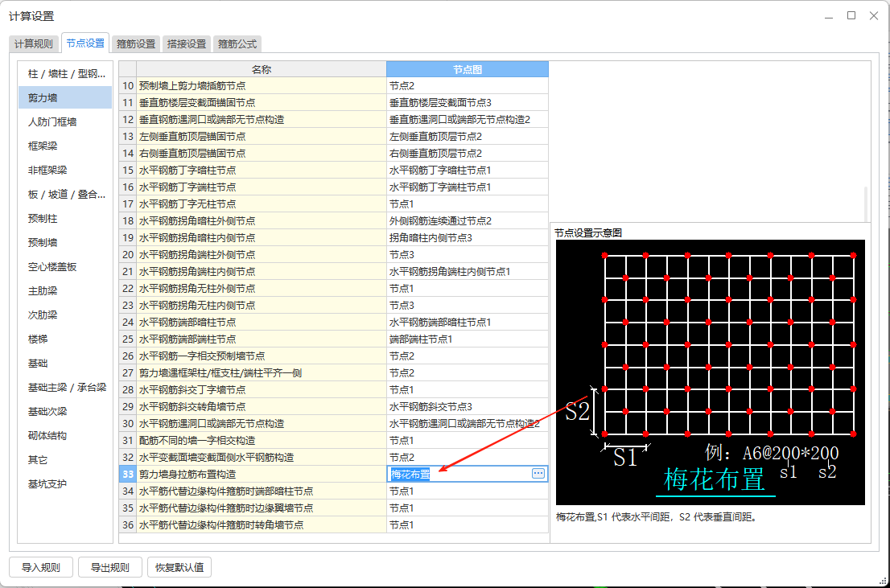
Task: Switch to the 计算规则 tab
Action: pyautogui.click(x=34, y=43)
